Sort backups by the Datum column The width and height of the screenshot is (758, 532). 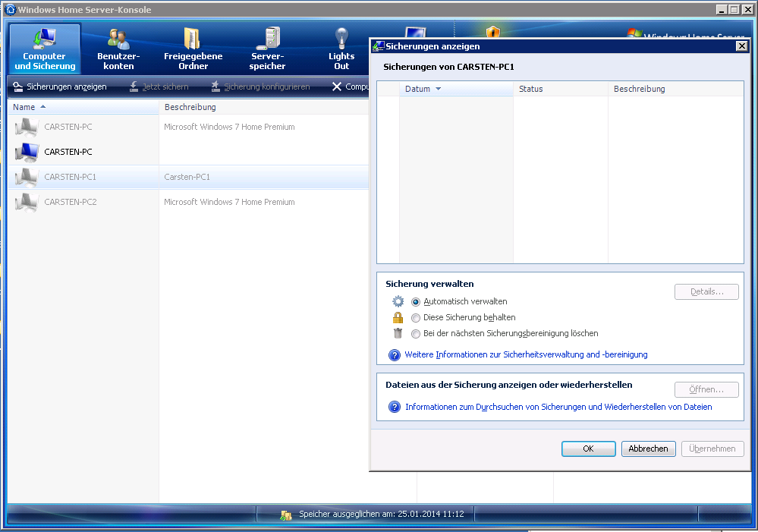pos(456,89)
